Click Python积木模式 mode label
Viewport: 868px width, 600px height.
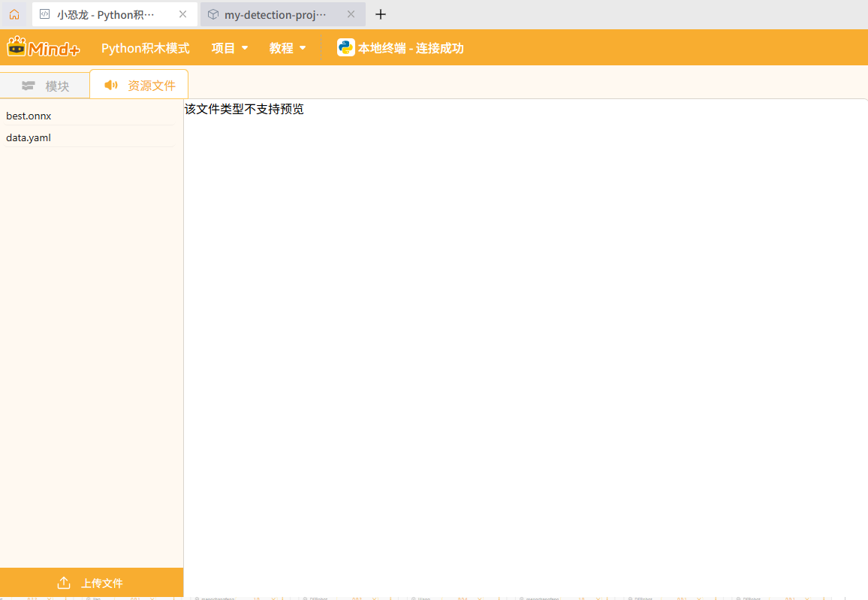[x=146, y=48]
